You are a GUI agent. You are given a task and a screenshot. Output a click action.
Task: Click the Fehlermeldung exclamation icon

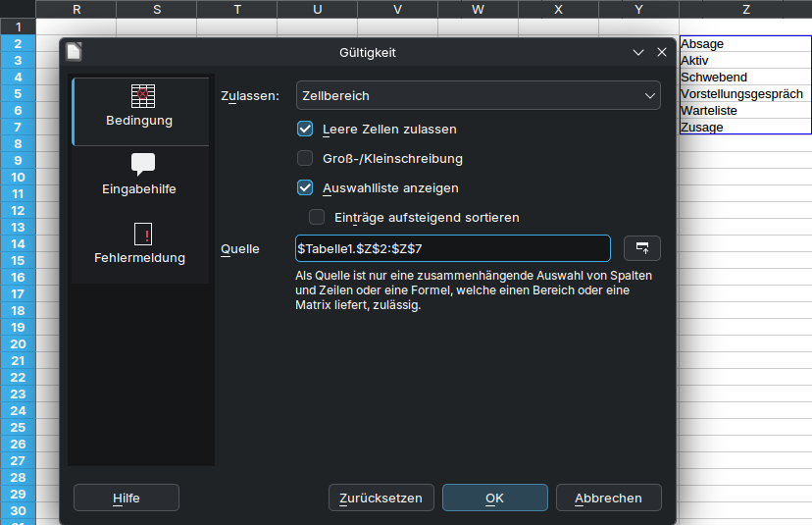[143, 234]
